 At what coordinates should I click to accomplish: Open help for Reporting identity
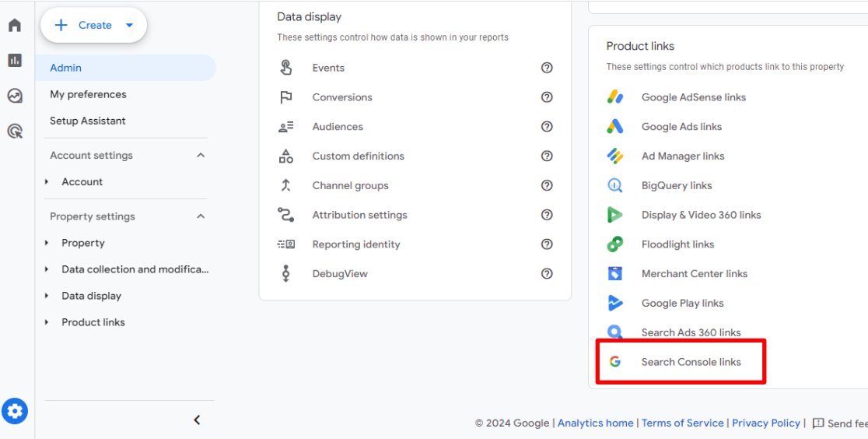tap(547, 244)
